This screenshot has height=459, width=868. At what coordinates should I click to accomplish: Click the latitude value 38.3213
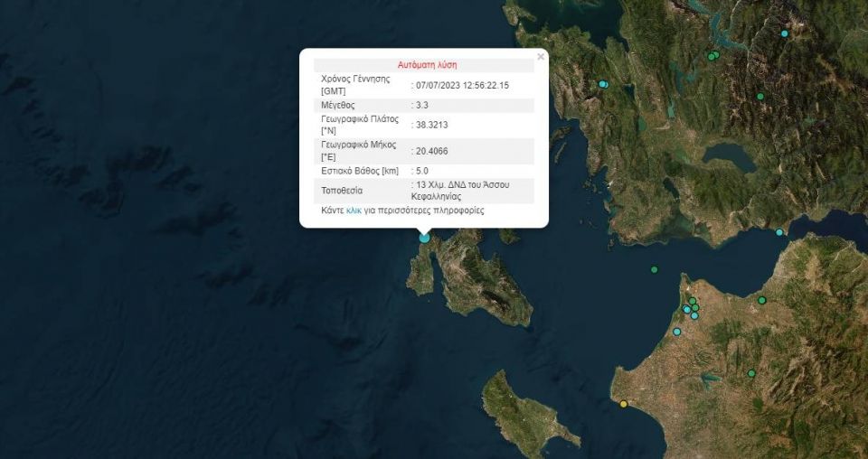(430, 126)
